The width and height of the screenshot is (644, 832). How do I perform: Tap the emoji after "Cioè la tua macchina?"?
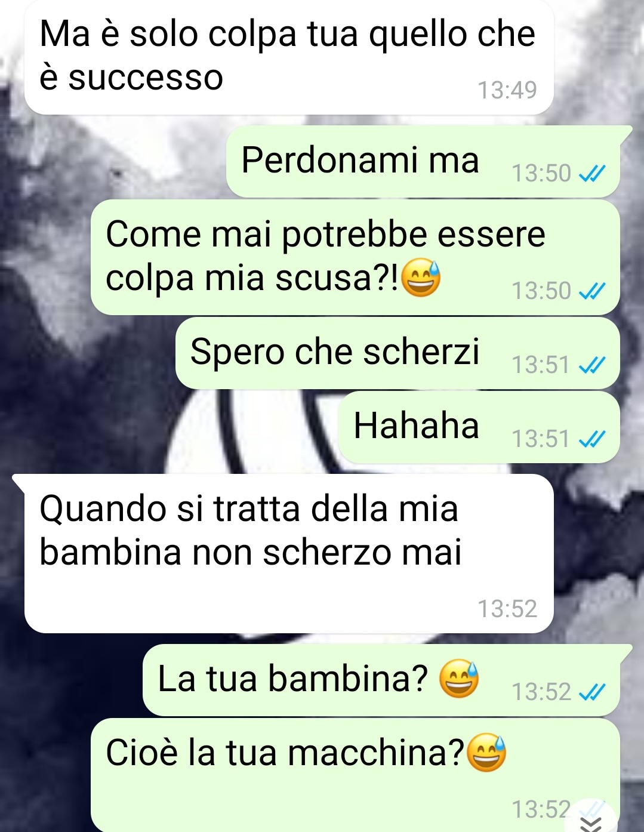click(x=486, y=753)
